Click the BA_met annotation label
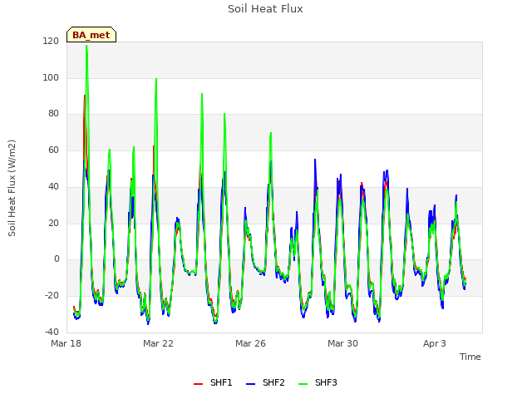This screenshot has width=532, height=399. tap(91, 35)
